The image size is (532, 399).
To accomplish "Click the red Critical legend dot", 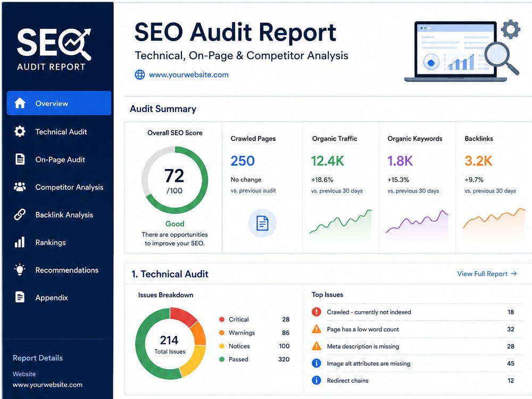I will [222, 319].
